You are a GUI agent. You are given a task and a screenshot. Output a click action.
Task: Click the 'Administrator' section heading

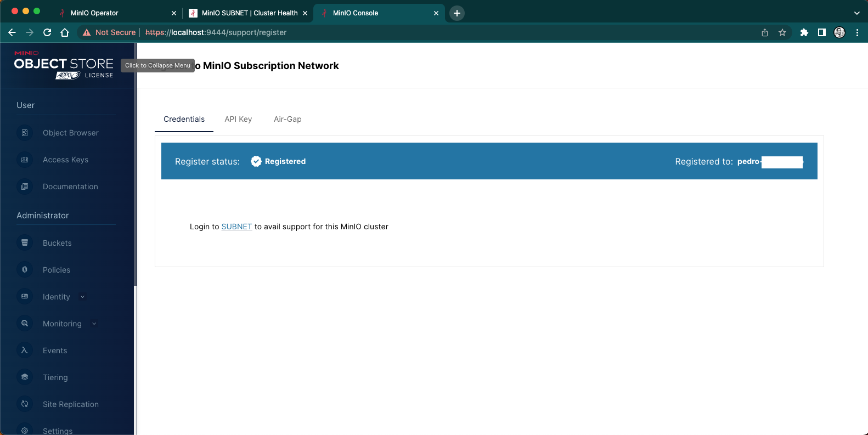43,216
